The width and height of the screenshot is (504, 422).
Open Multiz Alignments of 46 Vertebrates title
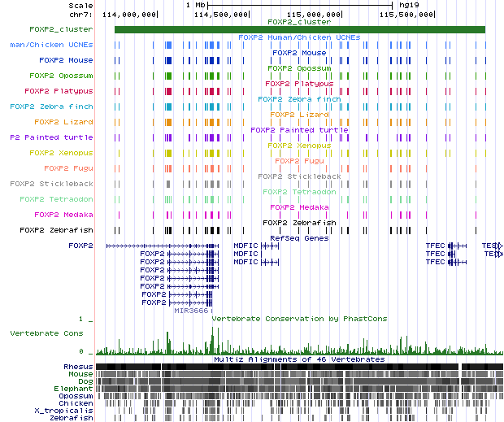(299, 359)
